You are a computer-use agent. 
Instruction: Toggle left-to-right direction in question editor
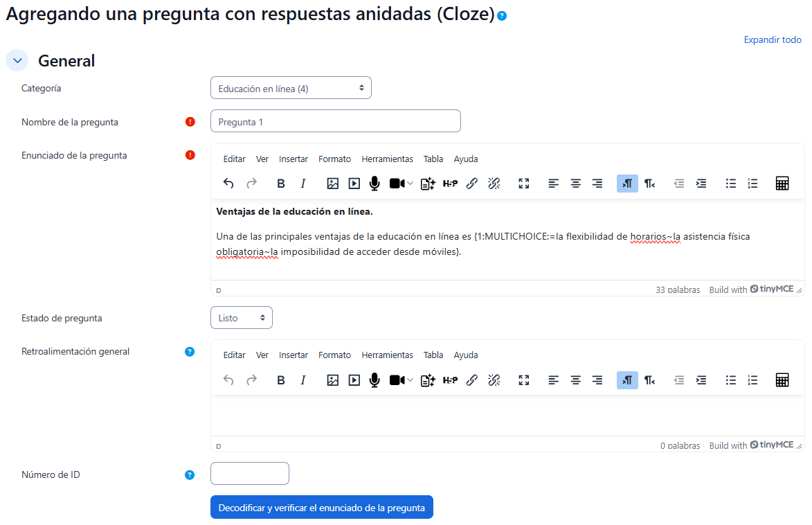pos(627,184)
